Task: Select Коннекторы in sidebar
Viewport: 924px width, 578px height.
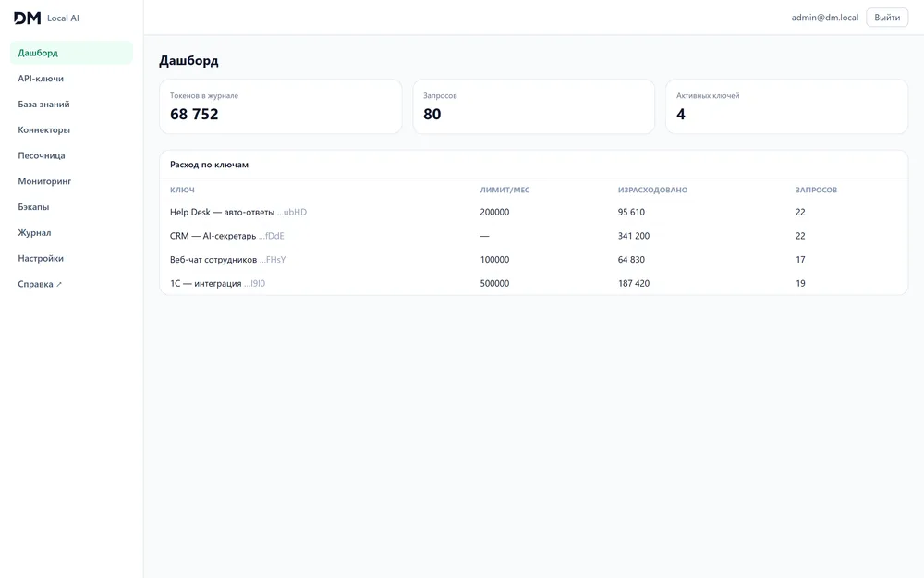Action: 71,129
